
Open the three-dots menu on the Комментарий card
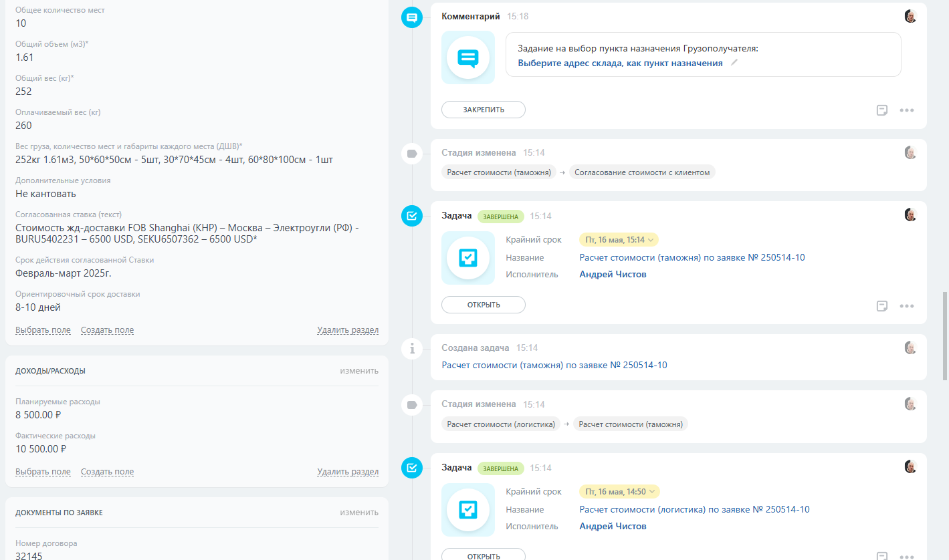coord(906,110)
